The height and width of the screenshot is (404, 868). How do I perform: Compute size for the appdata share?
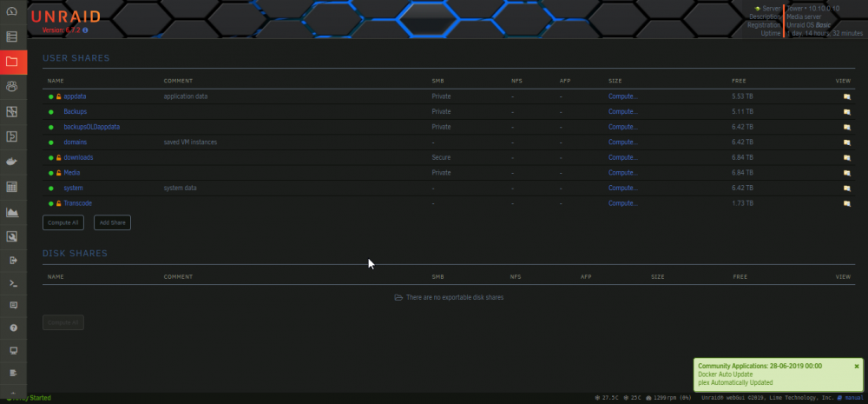pyautogui.click(x=622, y=96)
